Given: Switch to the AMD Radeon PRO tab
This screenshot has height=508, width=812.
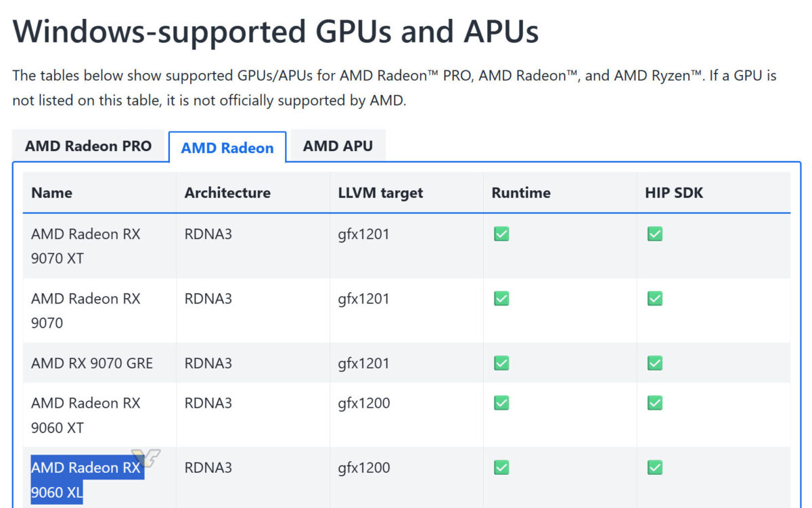Looking at the screenshot, I should pyautogui.click(x=88, y=146).
